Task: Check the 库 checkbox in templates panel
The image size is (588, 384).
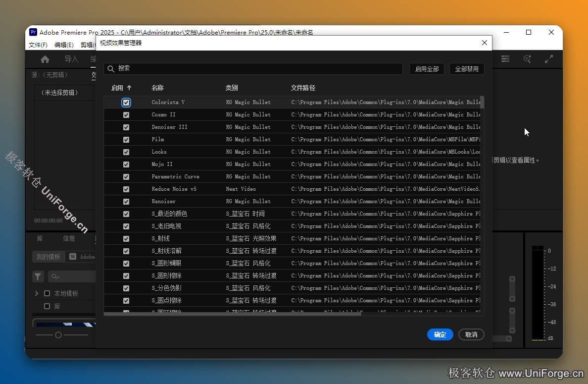Action: pyautogui.click(x=47, y=306)
